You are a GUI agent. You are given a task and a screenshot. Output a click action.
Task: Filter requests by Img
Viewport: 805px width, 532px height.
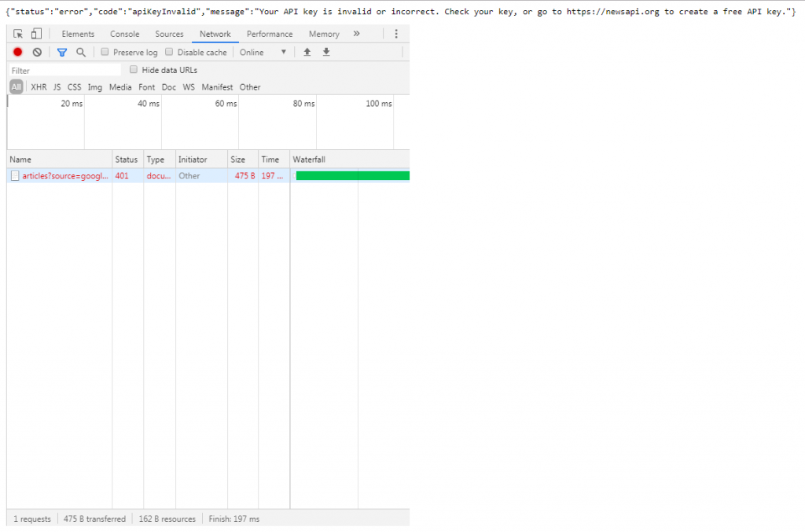(95, 87)
